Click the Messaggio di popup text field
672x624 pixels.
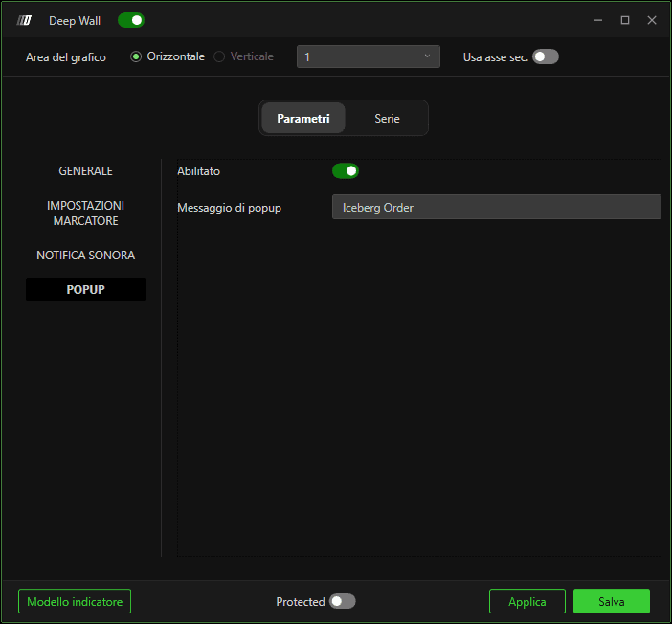(x=496, y=207)
